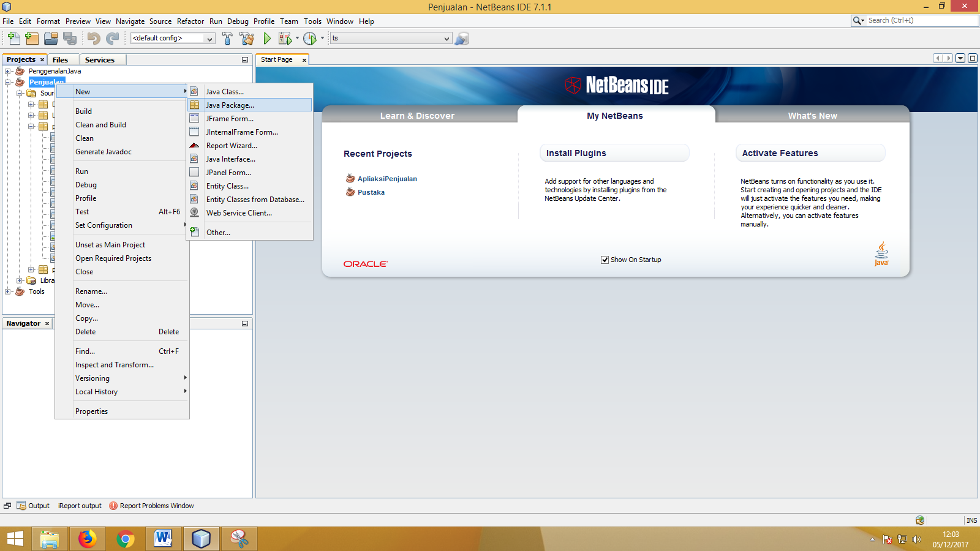The height and width of the screenshot is (551, 980).
Task: Click the Save All toolbar icon
Action: [70, 39]
